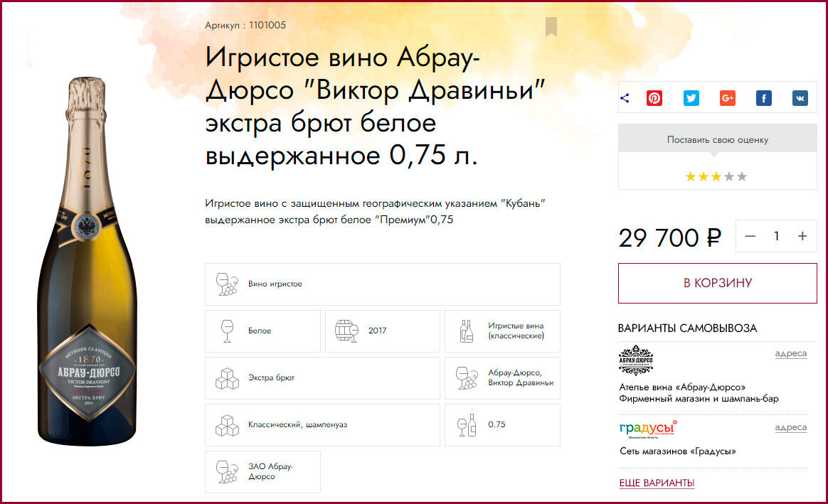The height and width of the screenshot is (504, 828).
Task: Click the quantity field showing 1
Action: 776,237
